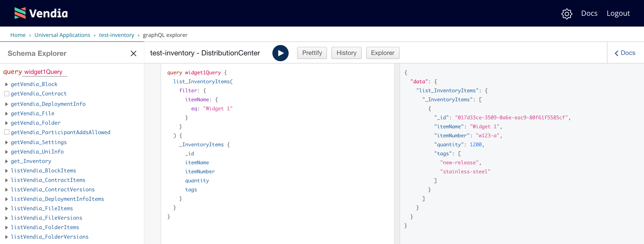This screenshot has width=644, height=244.
Task: Click "w123-a" item number in results
Action: point(487,136)
